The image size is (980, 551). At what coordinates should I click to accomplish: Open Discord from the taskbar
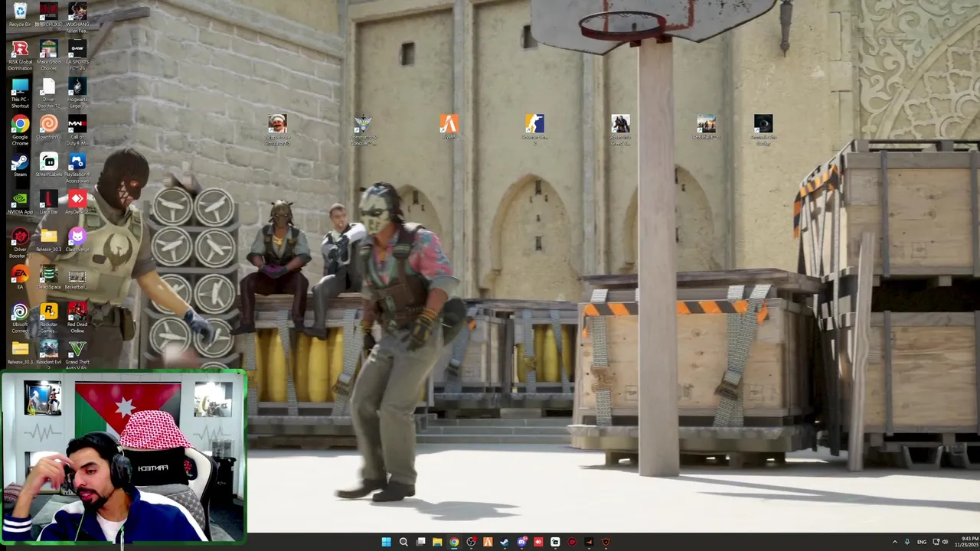(521, 542)
